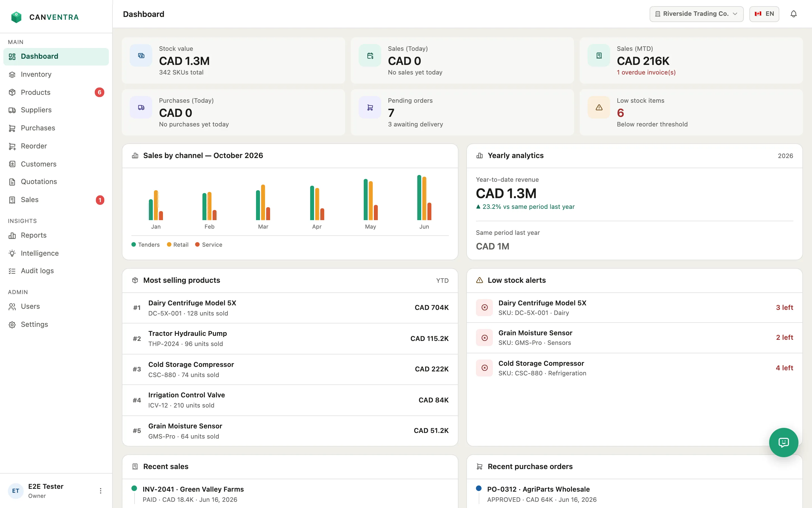
Task: Open Customers in the sidebar
Action: click(56, 164)
